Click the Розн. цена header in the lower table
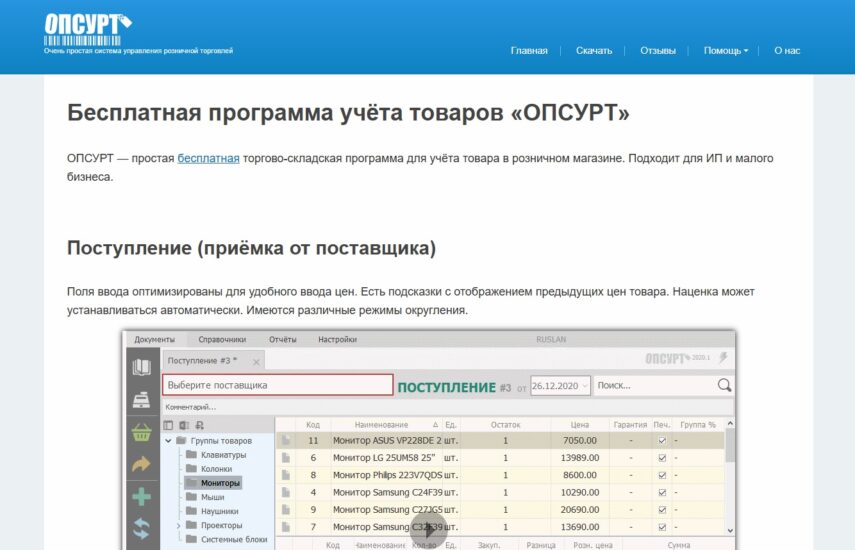Image resolution: width=855 pixels, height=550 pixels. tap(593, 545)
